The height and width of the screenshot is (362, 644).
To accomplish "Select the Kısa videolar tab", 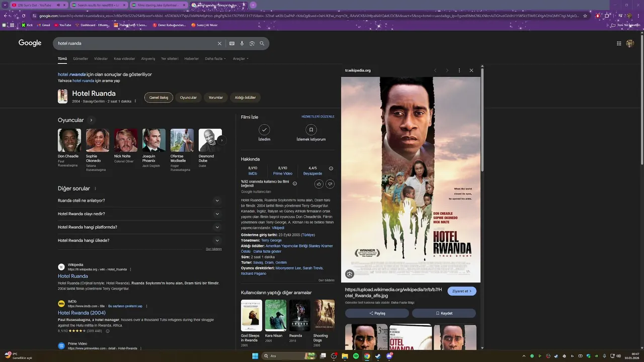I will pyautogui.click(x=124, y=59).
